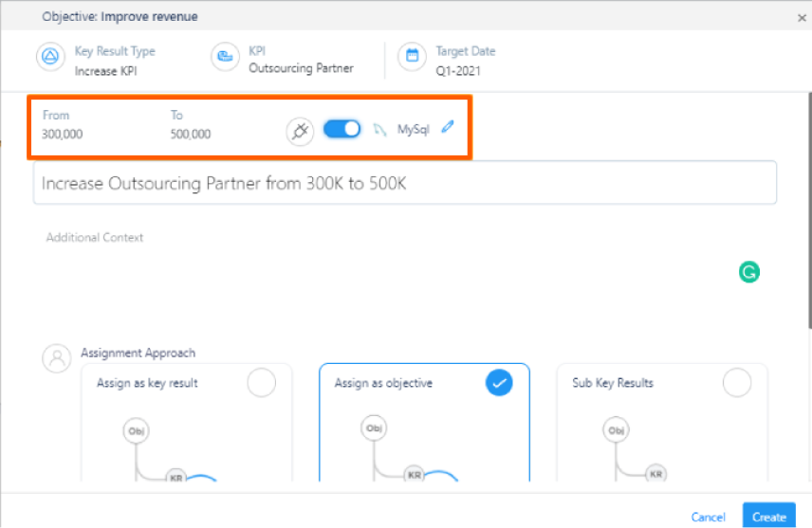This screenshot has width=812, height=528.
Task: Click the Cancel link
Action: (x=708, y=518)
